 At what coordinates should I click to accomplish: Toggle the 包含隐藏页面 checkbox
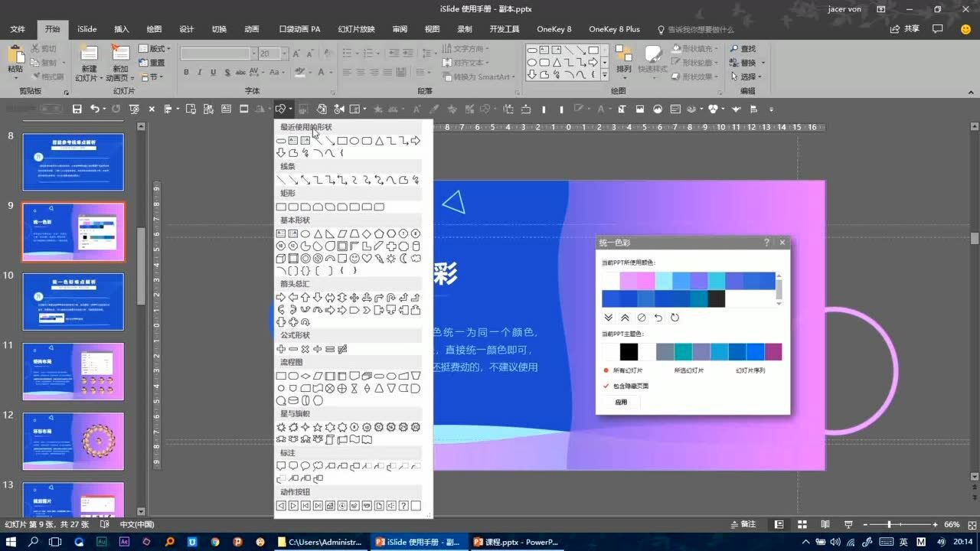[x=606, y=386]
